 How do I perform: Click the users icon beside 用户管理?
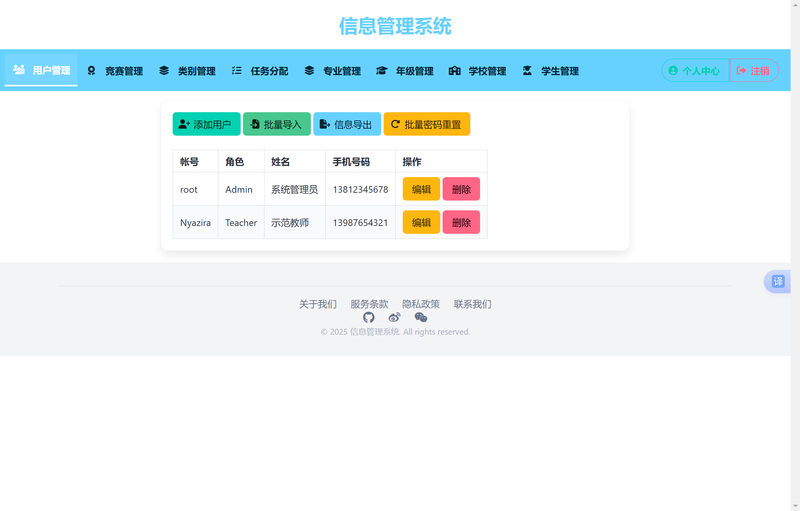point(19,70)
